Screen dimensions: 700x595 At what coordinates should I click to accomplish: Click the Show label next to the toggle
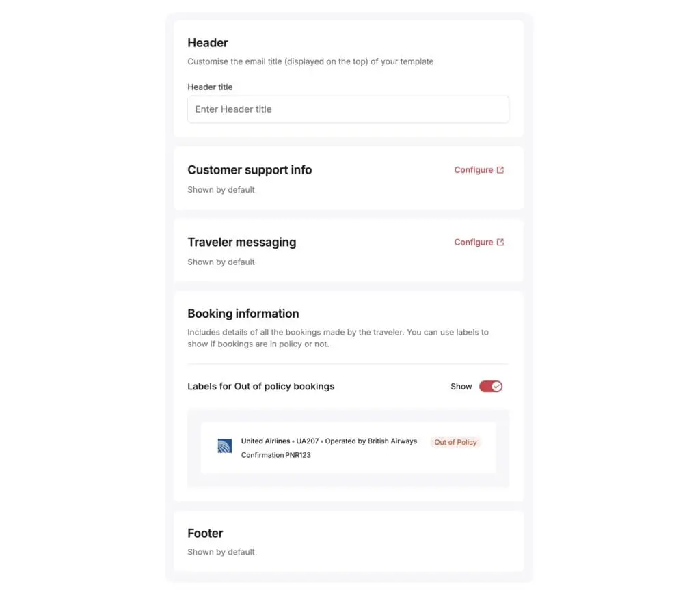(x=461, y=386)
